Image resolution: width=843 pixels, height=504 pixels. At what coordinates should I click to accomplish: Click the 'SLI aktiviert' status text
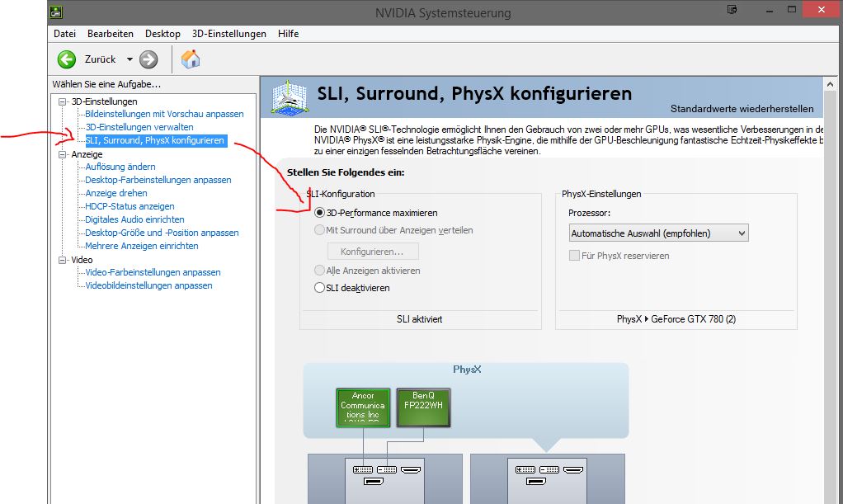pos(419,319)
